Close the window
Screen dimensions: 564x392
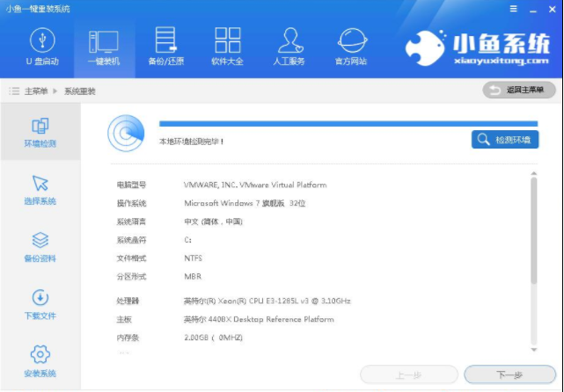point(553,10)
